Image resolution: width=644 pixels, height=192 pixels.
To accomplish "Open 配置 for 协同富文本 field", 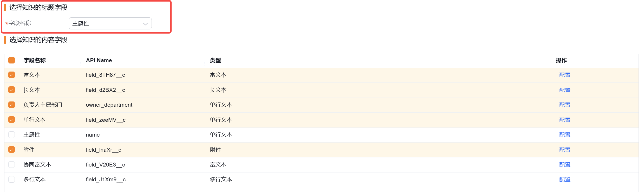I will tap(564, 165).
